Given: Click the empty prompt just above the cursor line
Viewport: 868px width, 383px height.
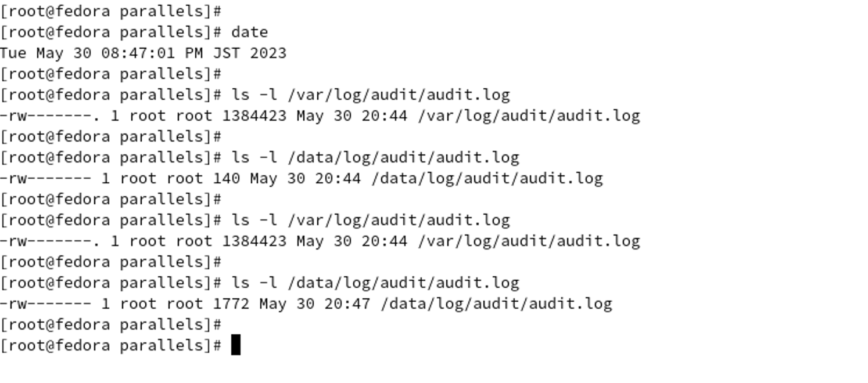Looking at the screenshot, I should 111,324.
